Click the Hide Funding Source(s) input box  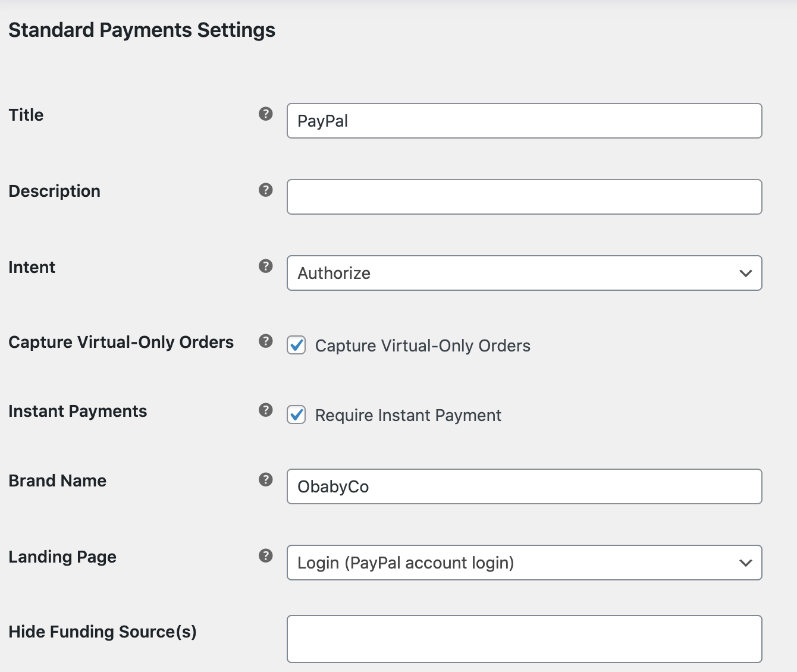tap(523, 638)
